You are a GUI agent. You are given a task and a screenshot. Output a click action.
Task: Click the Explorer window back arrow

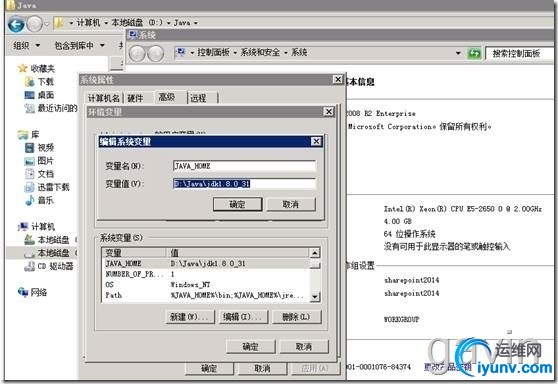click(16, 24)
